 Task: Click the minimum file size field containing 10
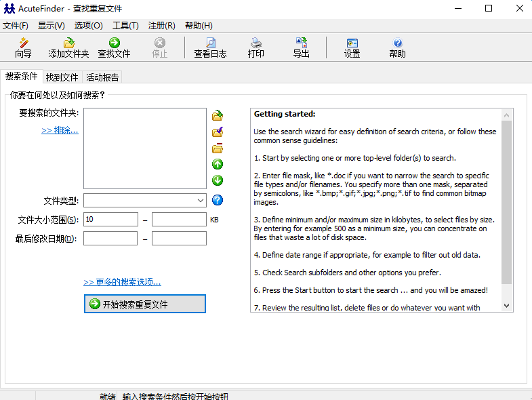(110, 220)
